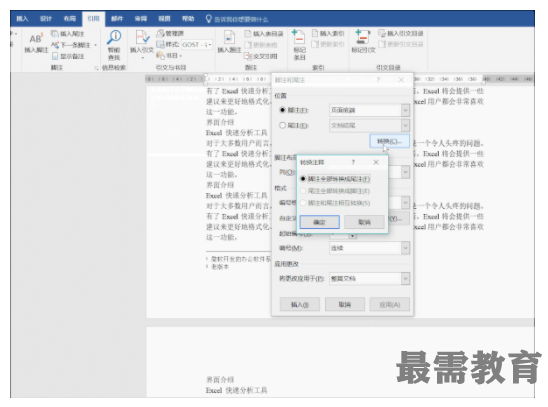Click 插入题注 (Insert Caption) icon
This screenshot has height=407, width=548.
229,38
